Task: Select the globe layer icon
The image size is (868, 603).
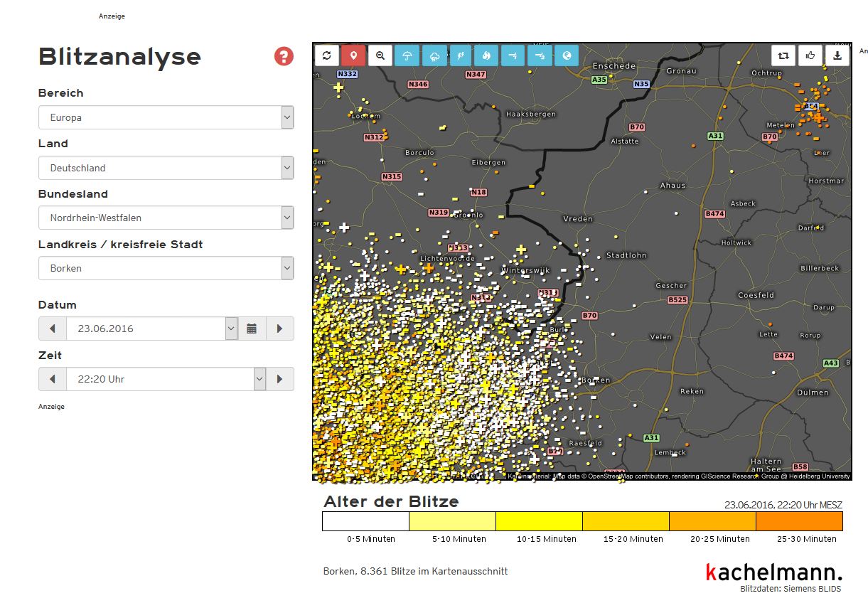Action: point(567,55)
